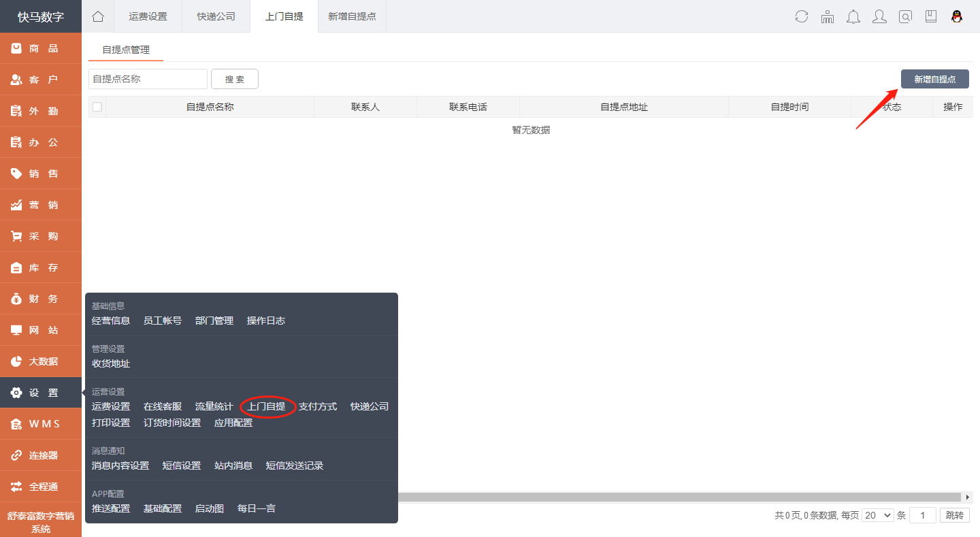
Task: Switch to the 新增自提点 tab
Action: pyautogui.click(x=352, y=16)
